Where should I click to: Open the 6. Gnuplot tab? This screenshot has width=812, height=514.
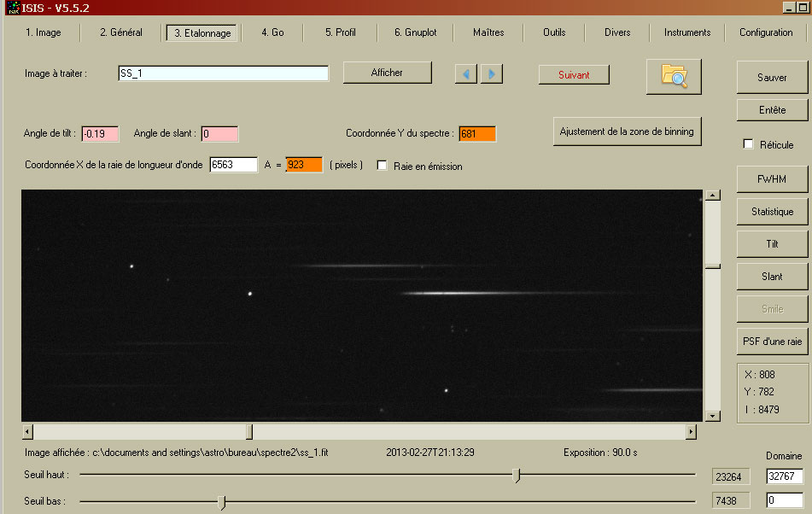click(415, 32)
